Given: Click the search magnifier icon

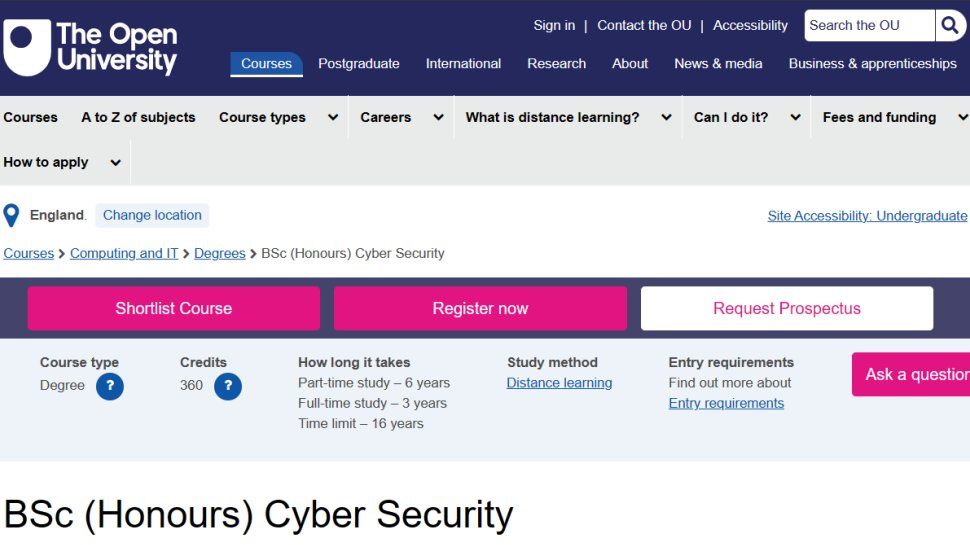Looking at the screenshot, I should [950, 26].
